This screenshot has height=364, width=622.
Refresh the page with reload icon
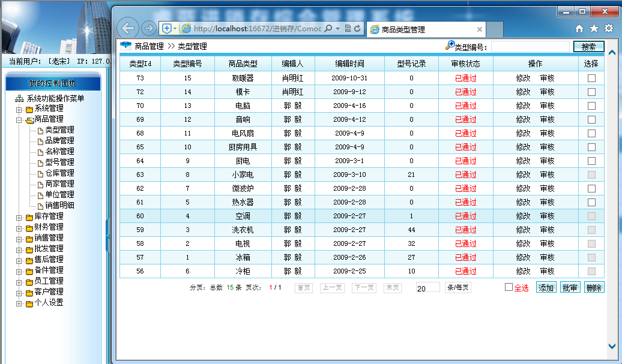coord(357,28)
